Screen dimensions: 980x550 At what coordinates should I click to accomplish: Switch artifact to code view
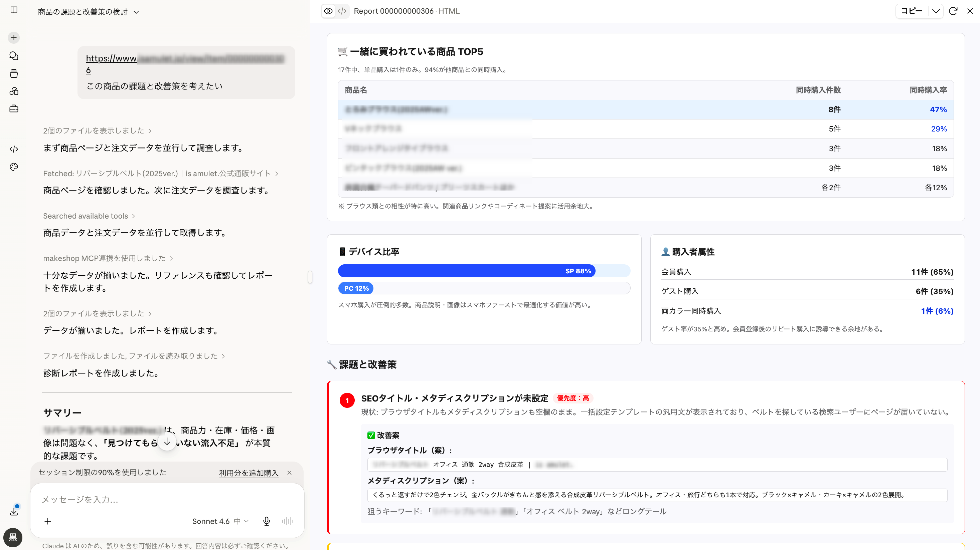pos(342,11)
